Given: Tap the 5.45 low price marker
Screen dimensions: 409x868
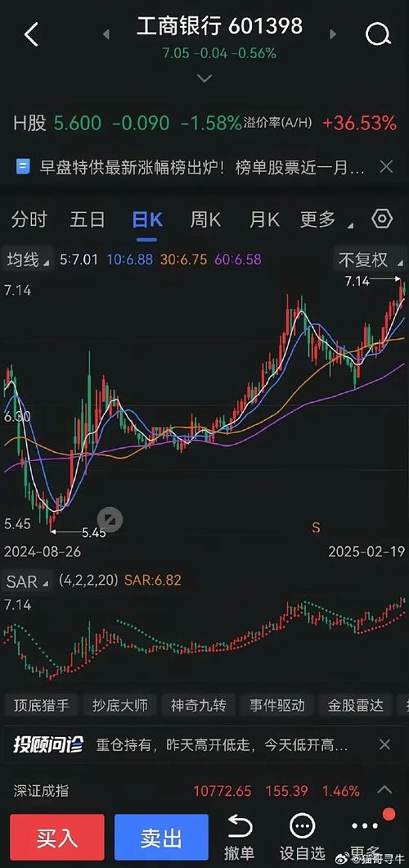Looking at the screenshot, I should point(93,532).
